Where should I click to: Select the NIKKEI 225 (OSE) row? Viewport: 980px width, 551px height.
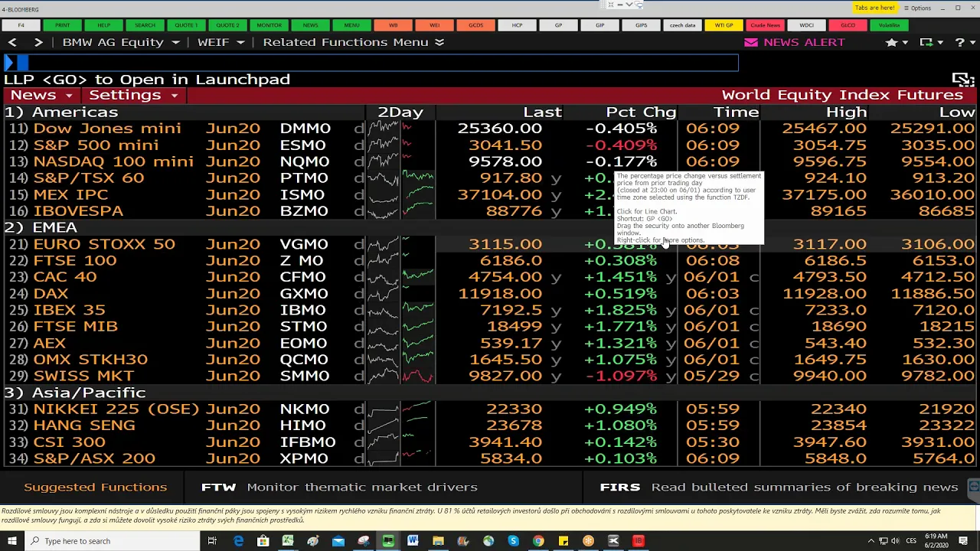pos(490,409)
